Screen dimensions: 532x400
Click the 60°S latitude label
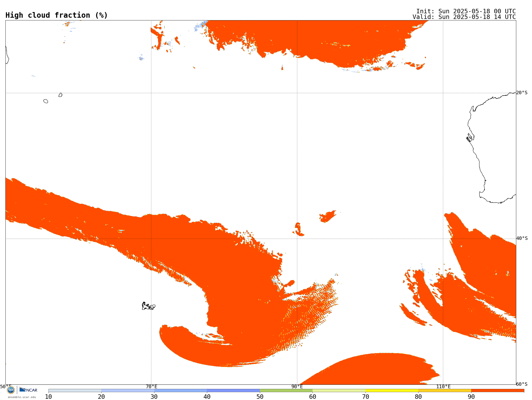click(x=522, y=384)
